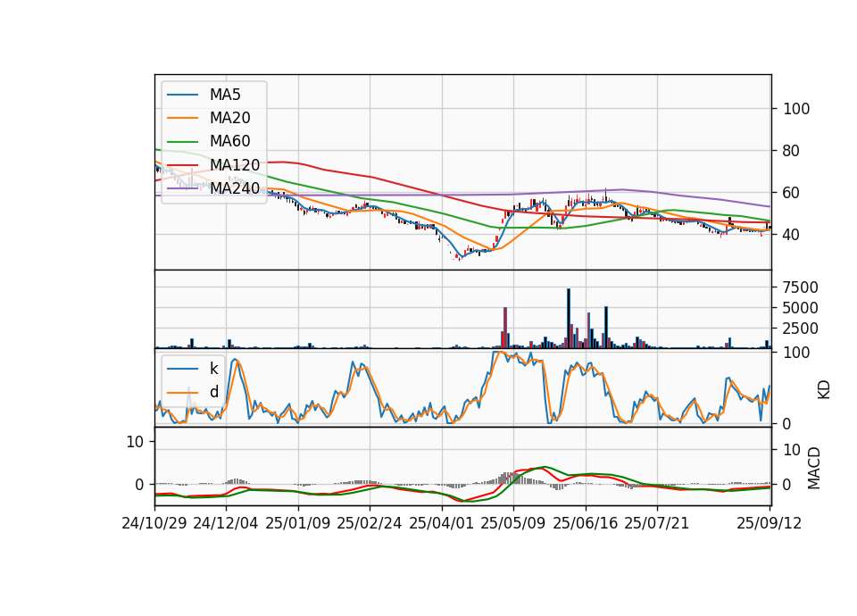
Task: Click the MA120 legend label
Action: point(235,164)
